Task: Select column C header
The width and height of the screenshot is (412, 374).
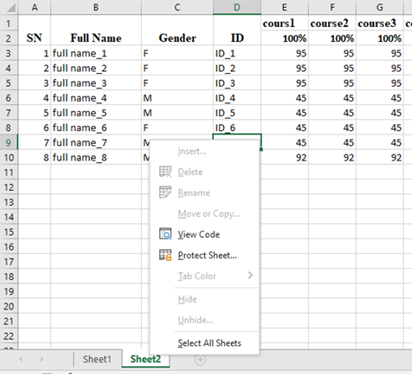Action: click(177, 7)
